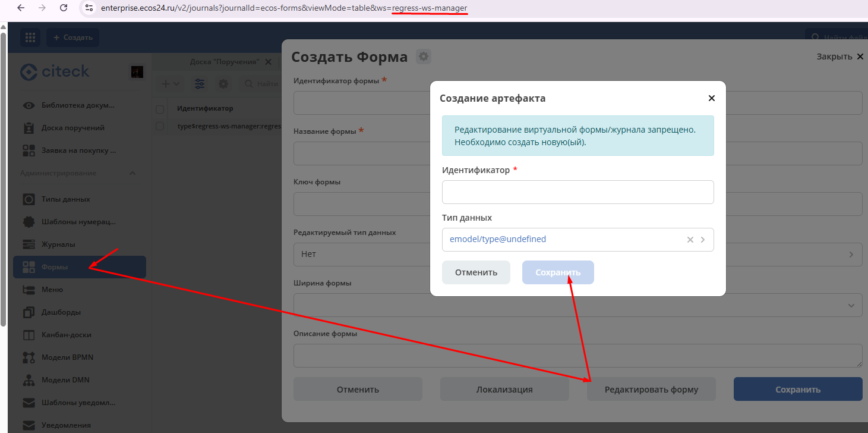Open Тип данных selector chevron

click(703, 240)
